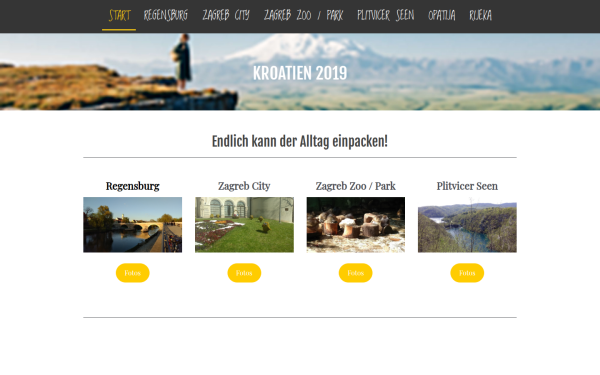
Task: Open the Start navigation item
Action: pos(119,16)
